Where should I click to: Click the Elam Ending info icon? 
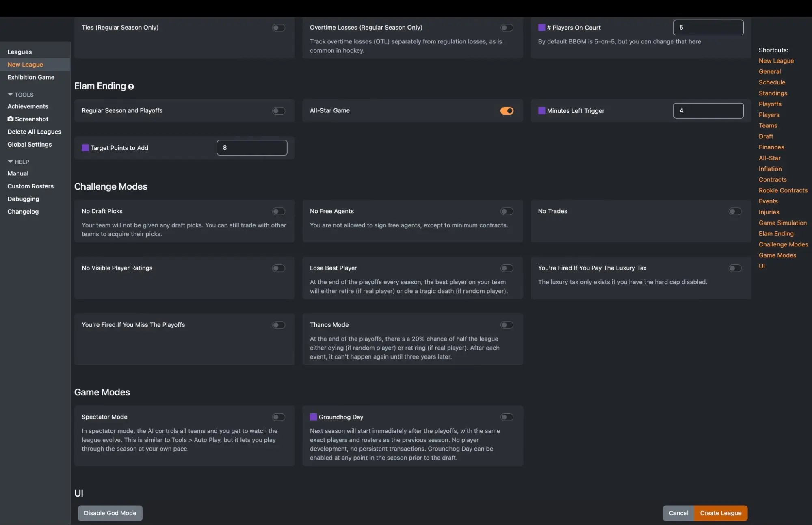(x=130, y=86)
